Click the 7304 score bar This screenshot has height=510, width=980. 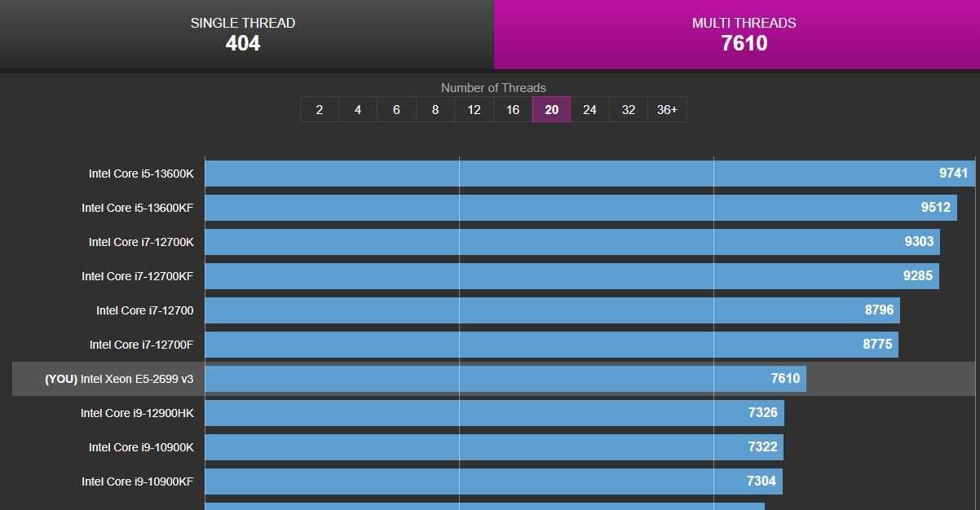pyautogui.click(x=493, y=481)
